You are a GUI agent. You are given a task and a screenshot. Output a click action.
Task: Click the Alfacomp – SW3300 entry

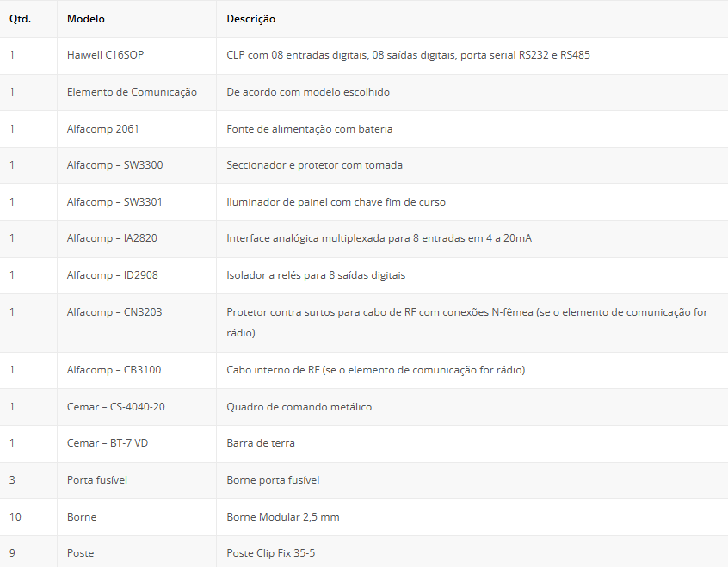coord(114,165)
